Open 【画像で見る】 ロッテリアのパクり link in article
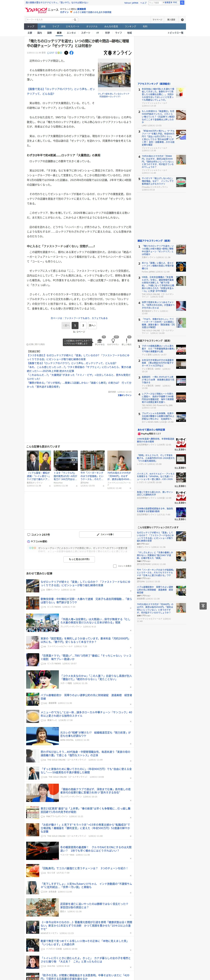This screenshot has height=980, width=210. 61,91
